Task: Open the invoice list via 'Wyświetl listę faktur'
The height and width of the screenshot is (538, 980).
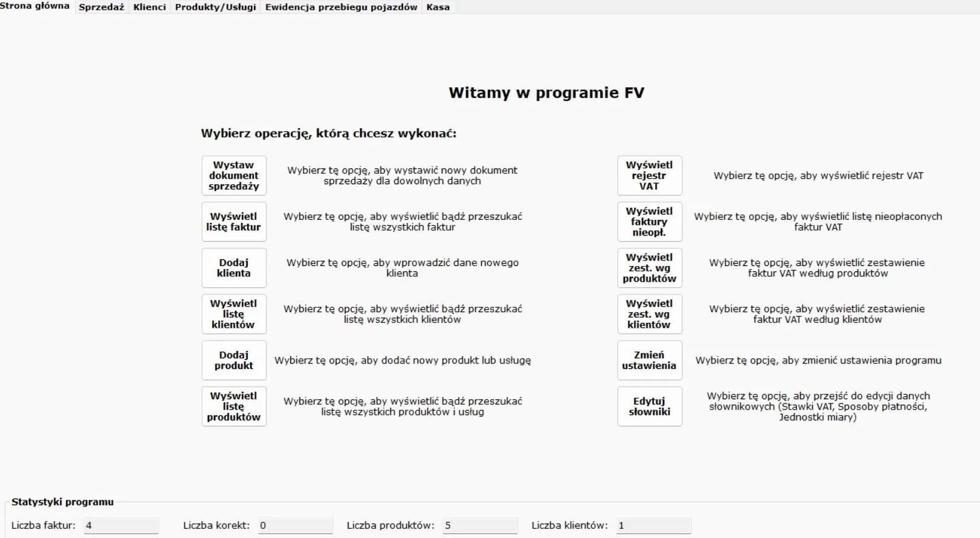Action: coord(233,222)
